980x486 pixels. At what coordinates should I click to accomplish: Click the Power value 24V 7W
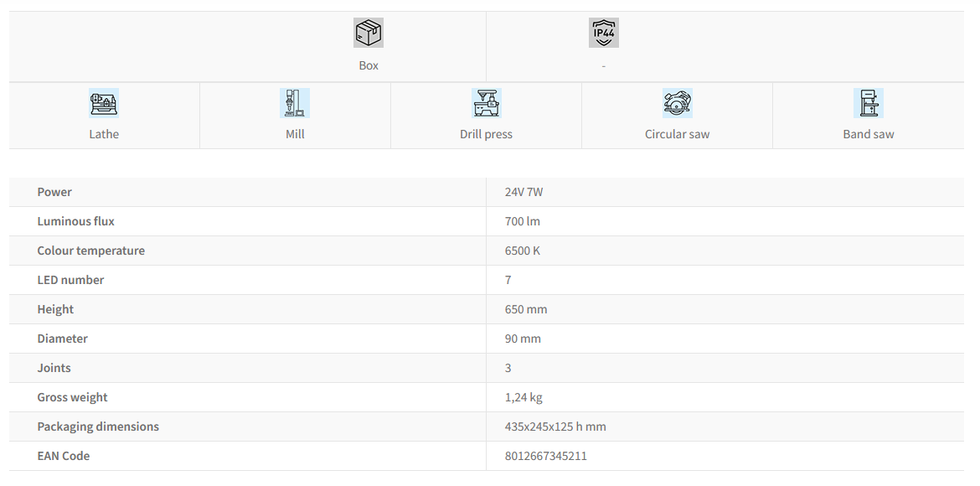(524, 192)
